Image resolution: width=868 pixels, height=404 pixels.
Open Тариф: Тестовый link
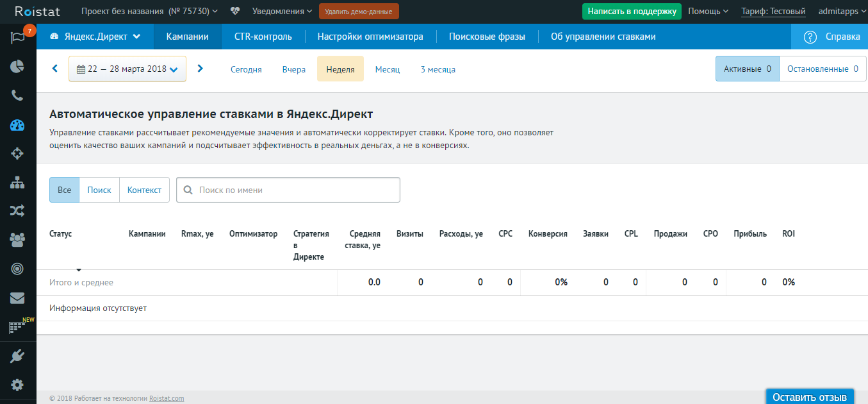(x=773, y=11)
